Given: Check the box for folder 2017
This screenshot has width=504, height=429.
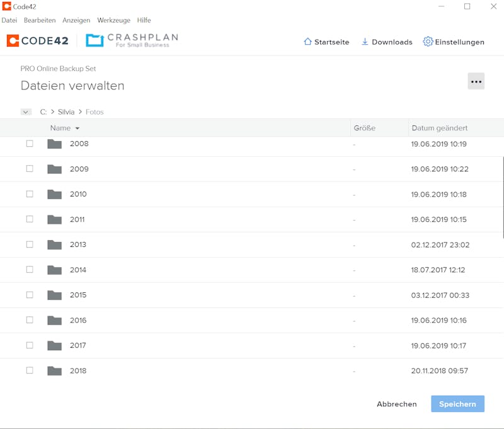Looking at the screenshot, I should [30, 345].
